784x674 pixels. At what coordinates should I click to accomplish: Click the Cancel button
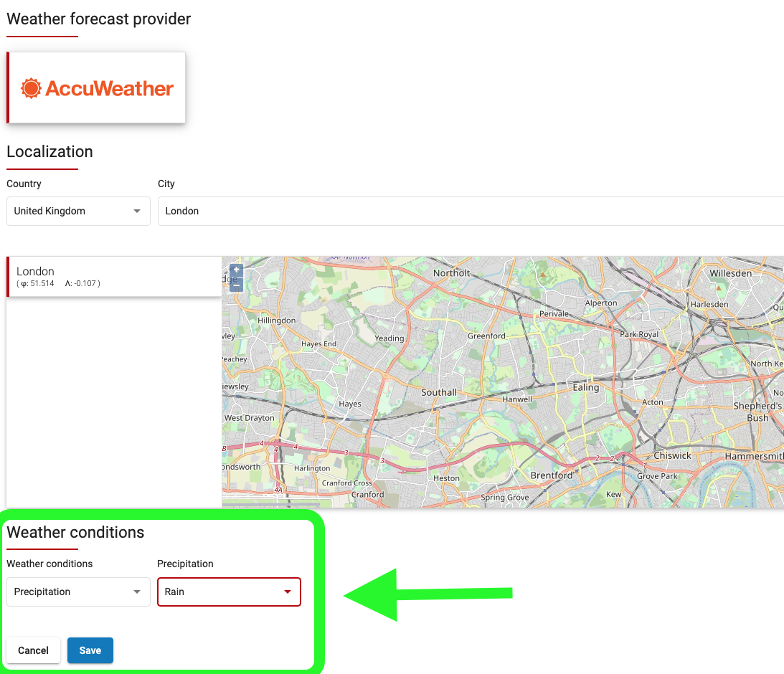point(34,650)
